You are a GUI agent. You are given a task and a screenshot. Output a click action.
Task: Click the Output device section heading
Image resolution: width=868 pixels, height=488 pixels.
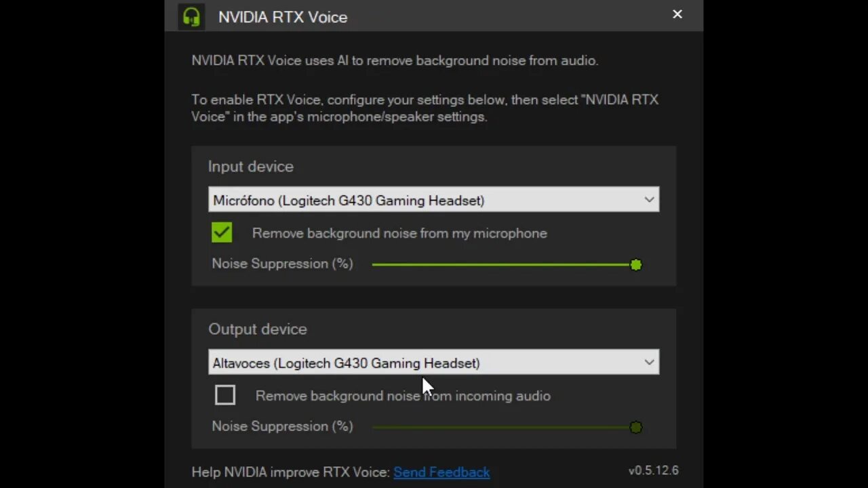pos(258,329)
